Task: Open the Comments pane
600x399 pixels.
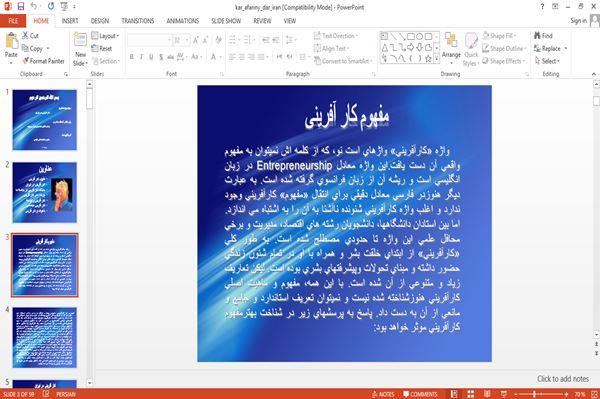Action: (420, 394)
